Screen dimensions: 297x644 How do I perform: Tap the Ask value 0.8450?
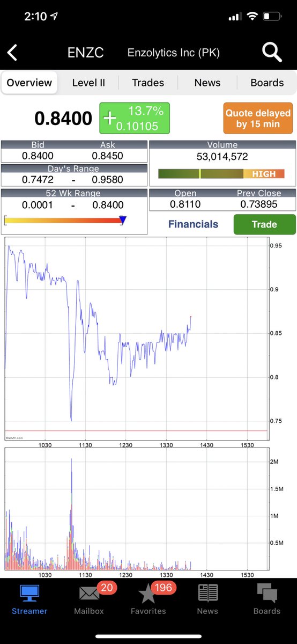click(x=107, y=156)
